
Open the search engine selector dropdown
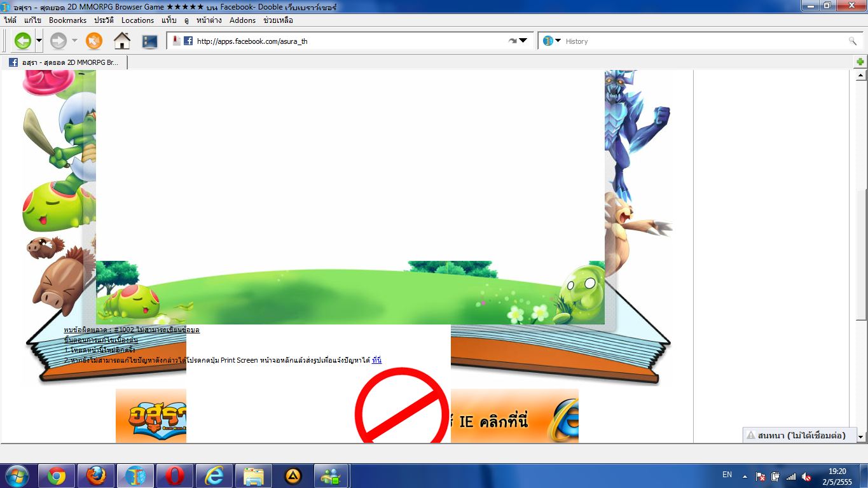click(558, 41)
